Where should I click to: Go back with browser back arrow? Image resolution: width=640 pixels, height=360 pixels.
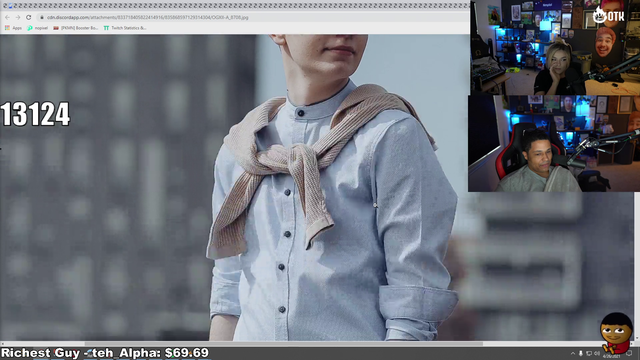[7, 18]
